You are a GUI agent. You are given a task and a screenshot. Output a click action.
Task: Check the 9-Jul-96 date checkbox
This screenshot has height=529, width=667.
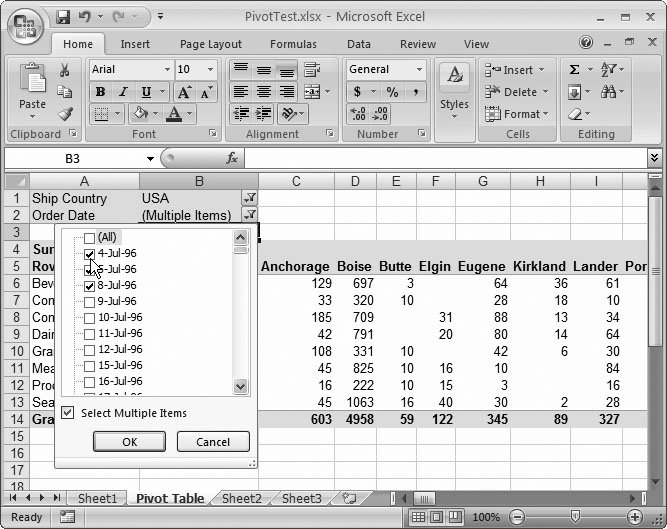90,301
